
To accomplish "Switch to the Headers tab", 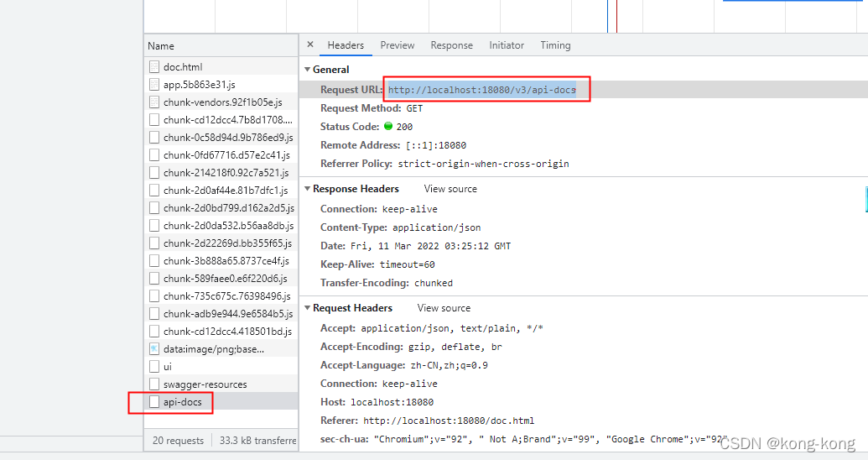I will tap(346, 45).
